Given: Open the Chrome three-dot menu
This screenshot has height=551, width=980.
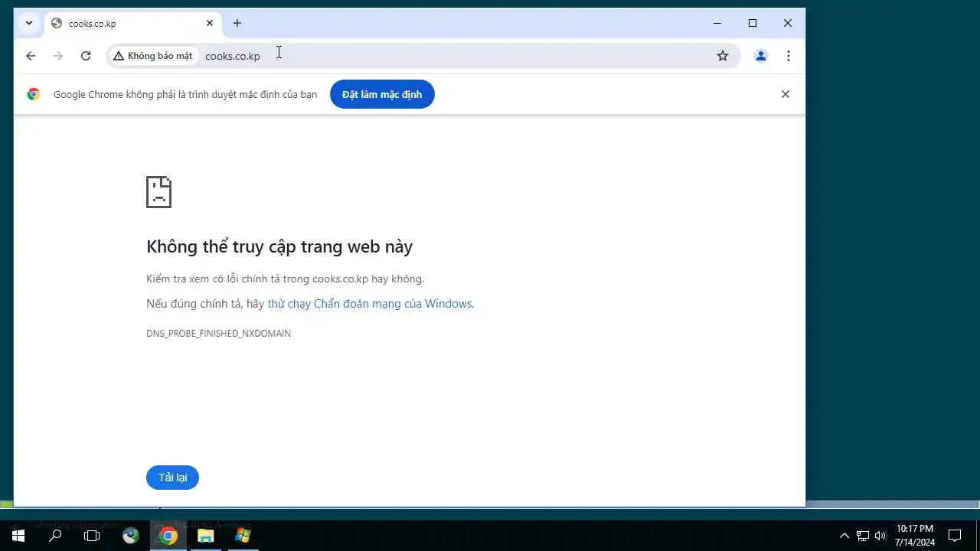Looking at the screenshot, I should point(789,56).
